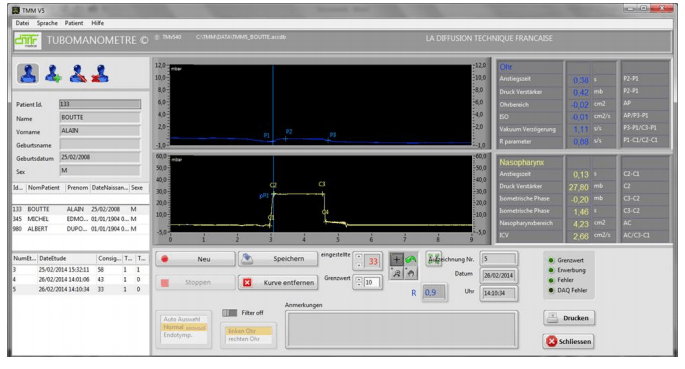Screen dimensions: 685x369
Task: Click the P1 marker on ear curve
Action: [266, 135]
